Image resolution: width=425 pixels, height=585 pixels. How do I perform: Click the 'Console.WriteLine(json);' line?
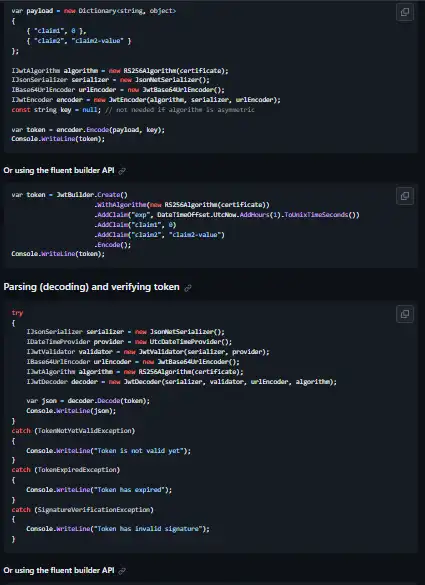click(x=71, y=411)
